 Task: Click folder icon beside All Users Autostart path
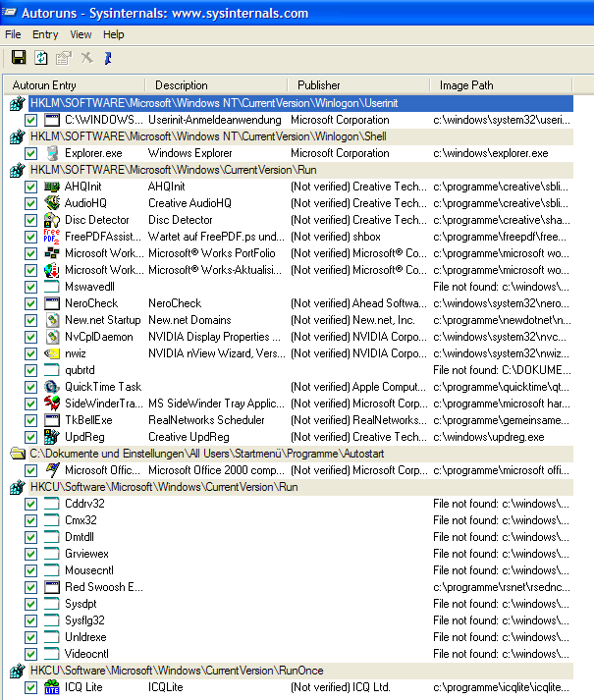coord(18,454)
